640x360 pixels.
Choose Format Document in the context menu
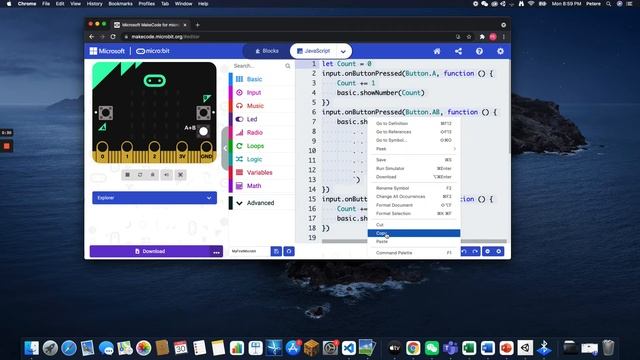[x=414, y=205]
